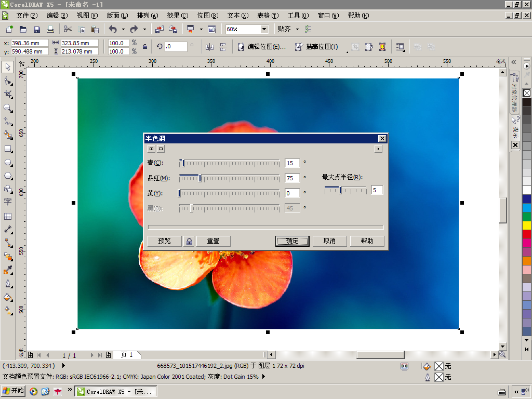The height and width of the screenshot is (399, 532).
Task: Open the zoom level 60% dropdown
Action: [x=264, y=29]
